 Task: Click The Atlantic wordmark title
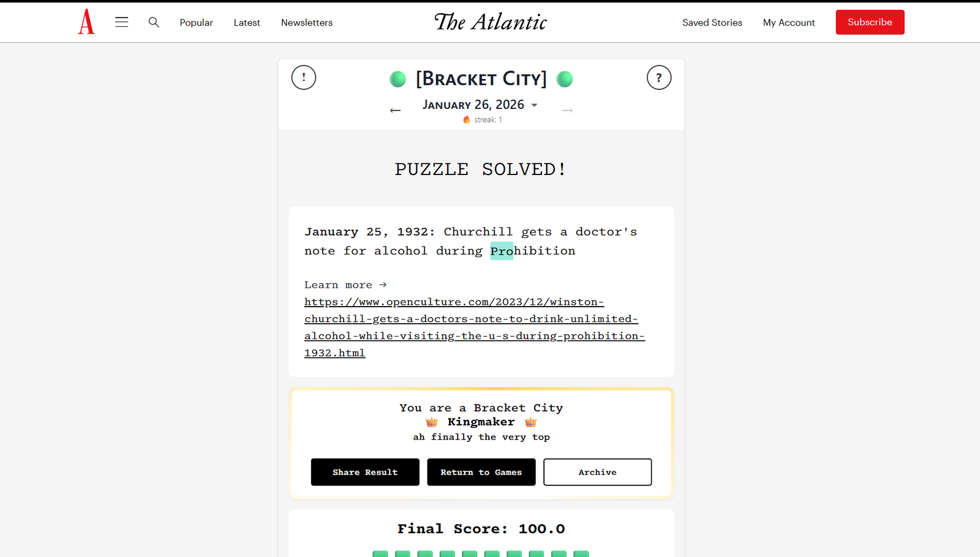click(491, 22)
